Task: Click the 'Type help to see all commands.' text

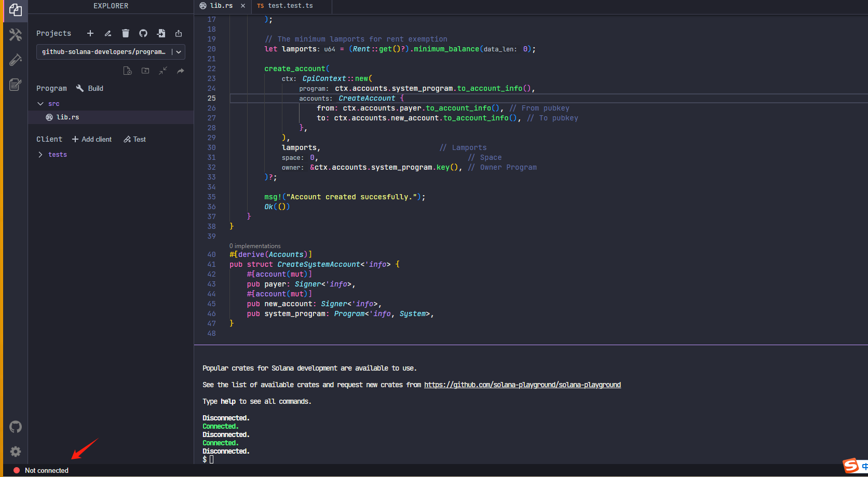Action: coord(257,401)
